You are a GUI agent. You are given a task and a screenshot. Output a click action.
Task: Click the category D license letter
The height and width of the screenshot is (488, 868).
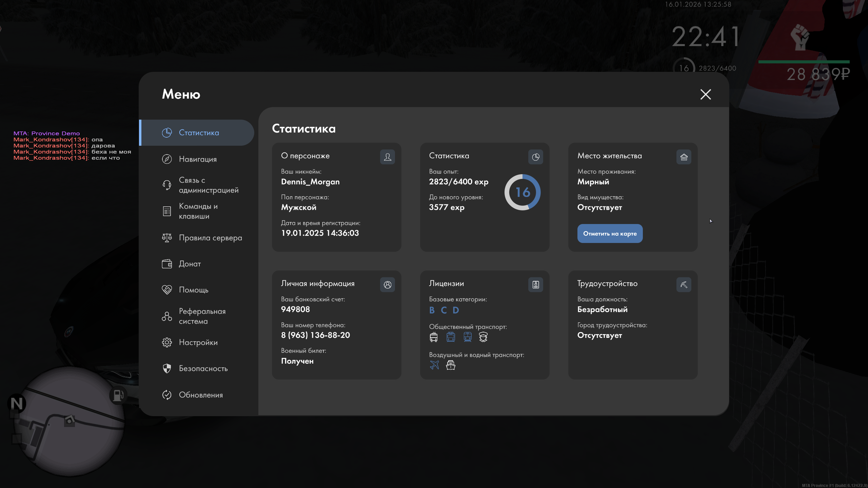[x=456, y=310]
